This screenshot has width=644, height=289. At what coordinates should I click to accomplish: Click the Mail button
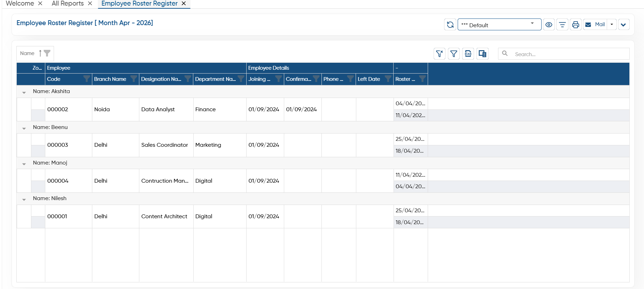(595, 25)
